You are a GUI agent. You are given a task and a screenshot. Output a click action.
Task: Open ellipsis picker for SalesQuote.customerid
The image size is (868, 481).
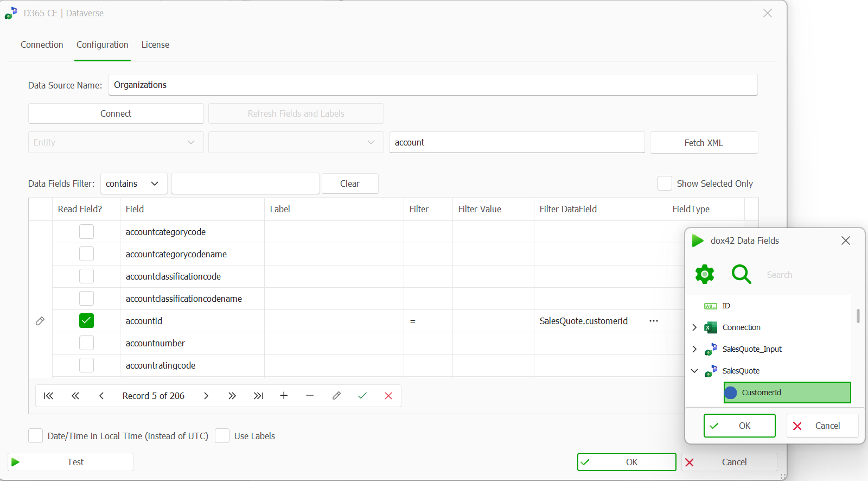654,321
